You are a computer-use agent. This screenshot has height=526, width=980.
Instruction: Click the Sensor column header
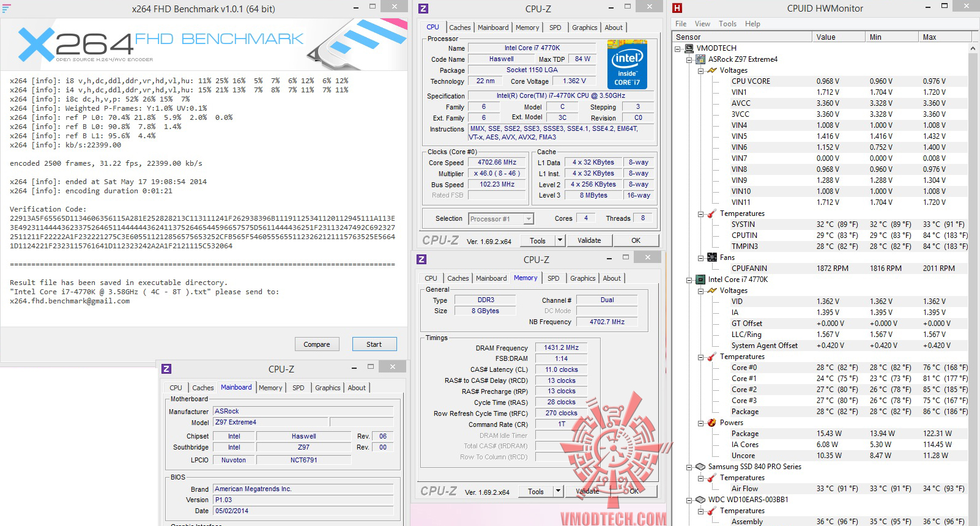[x=743, y=37]
